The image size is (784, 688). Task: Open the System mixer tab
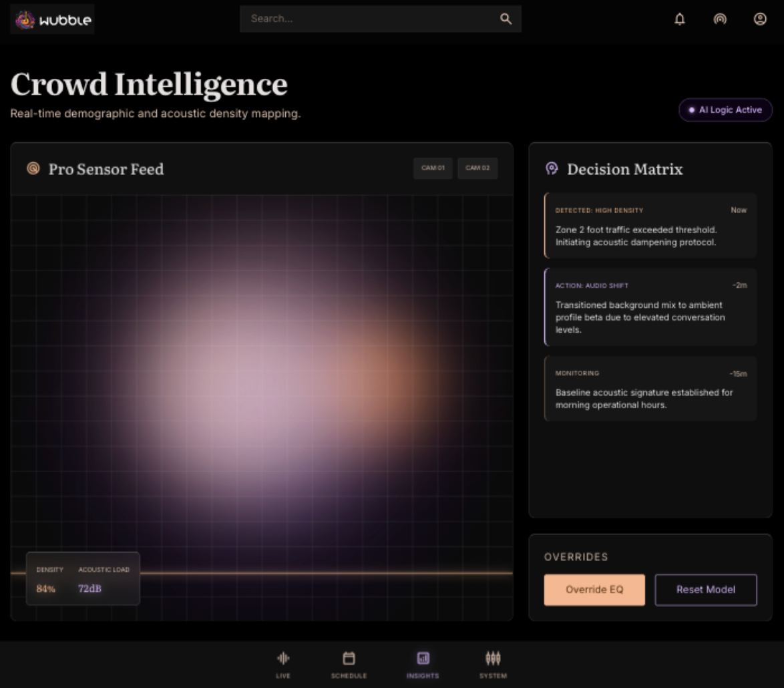(x=493, y=665)
